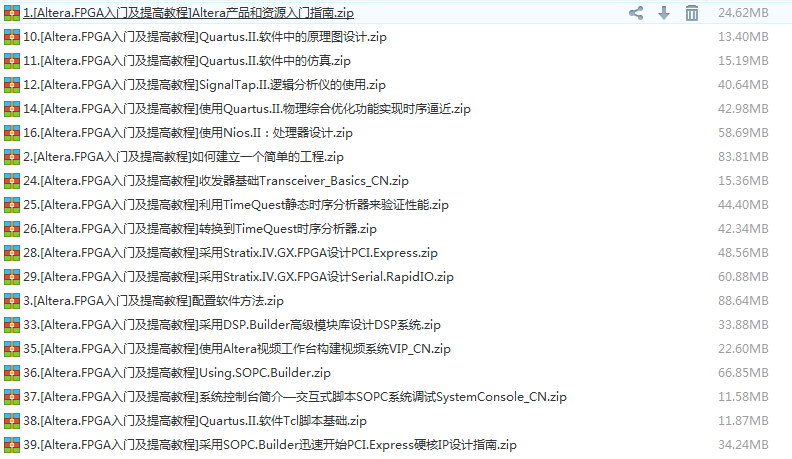
Task: Select file name 24 收发器基础Transceiver_Basics_CN.zip
Action: 216,181
